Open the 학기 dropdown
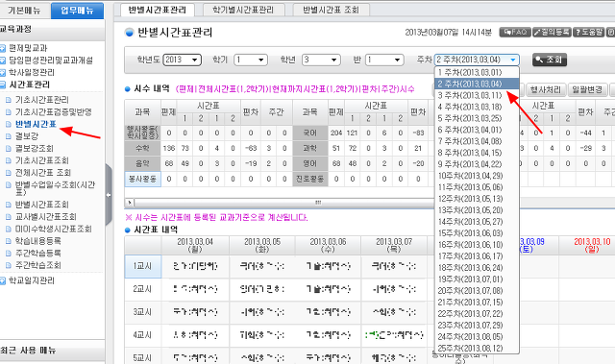Viewport: 615px width, 364px height. coord(251,60)
